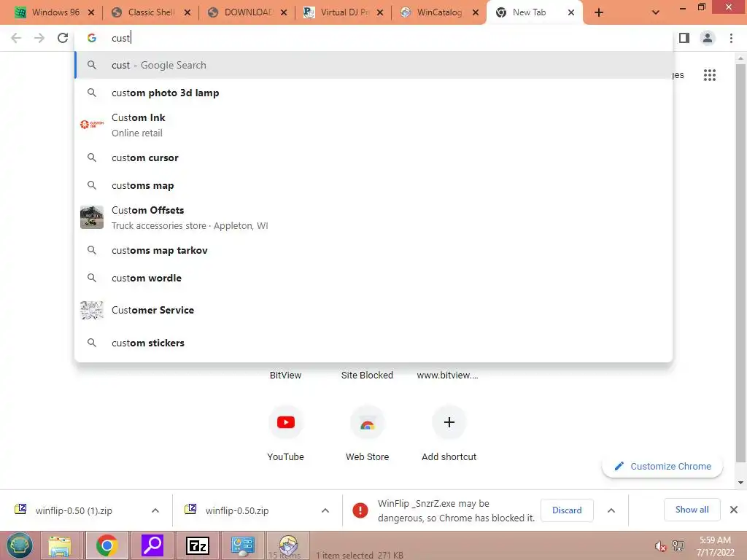Open downloaded winflip-0.50 (1).zip
747x560 pixels.
(74, 510)
